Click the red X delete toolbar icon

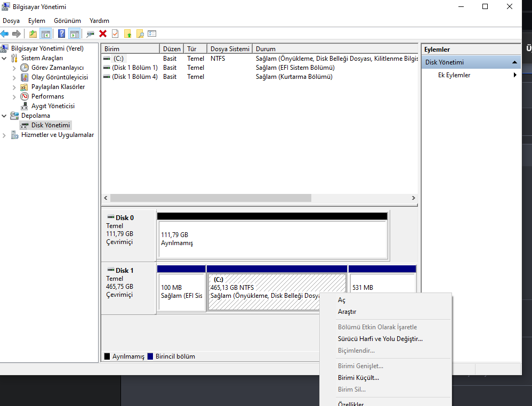pos(103,34)
